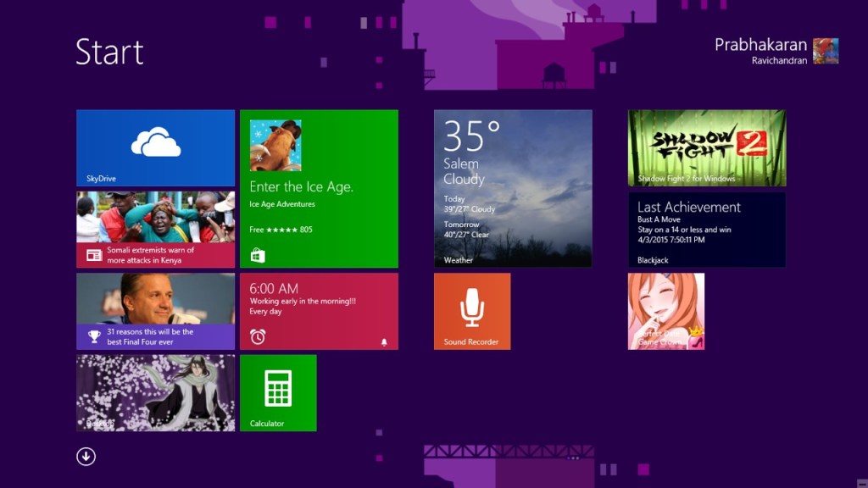The width and height of the screenshot is (868, 488).
Task: Launch Calculator from its calculator icon
Action: (x=278, y=388)
